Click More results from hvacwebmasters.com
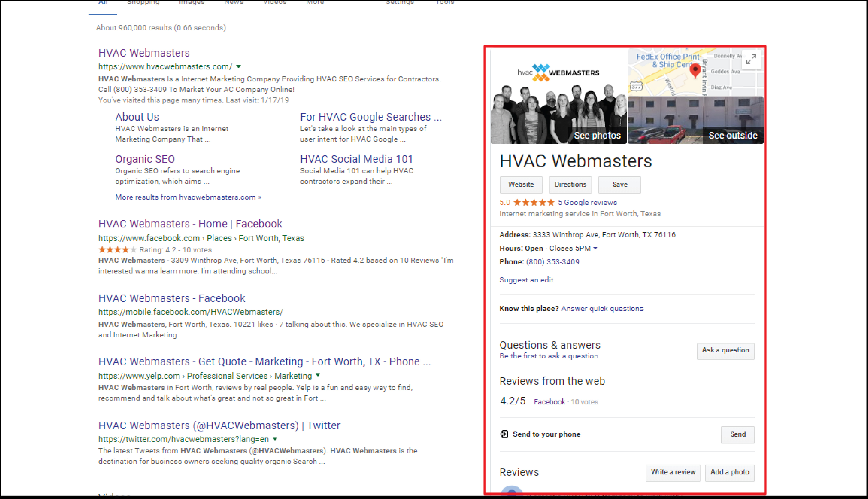 coord(188,197)
